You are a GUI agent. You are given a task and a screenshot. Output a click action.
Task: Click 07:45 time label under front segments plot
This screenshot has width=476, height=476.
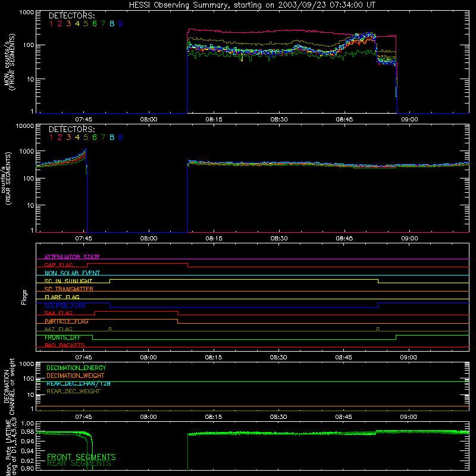click(x=83, y=120)
